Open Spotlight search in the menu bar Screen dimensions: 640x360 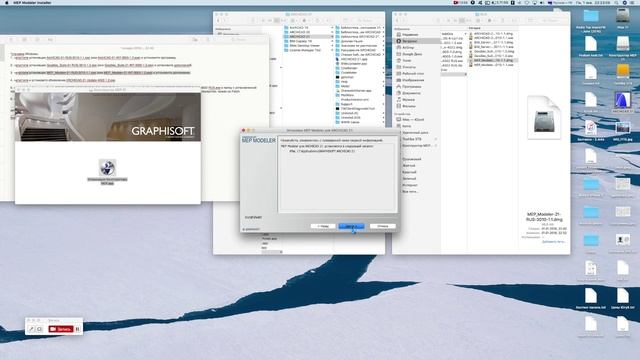click(x=616, y=2)
